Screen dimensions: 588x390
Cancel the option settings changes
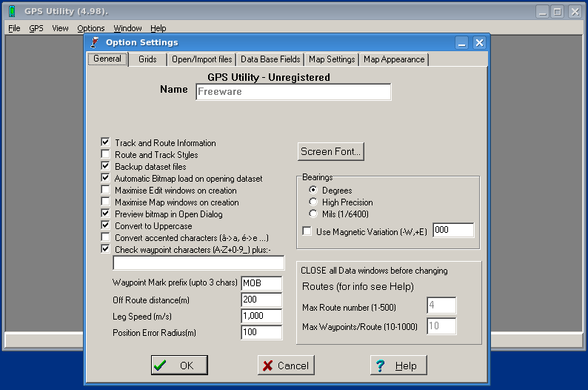[x=286, y=366]
